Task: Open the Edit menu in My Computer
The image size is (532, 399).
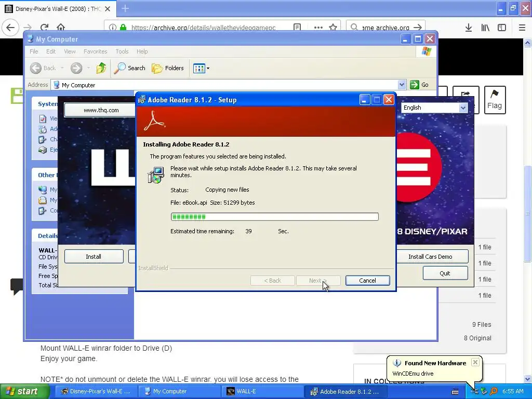Action: pos(51,51)
